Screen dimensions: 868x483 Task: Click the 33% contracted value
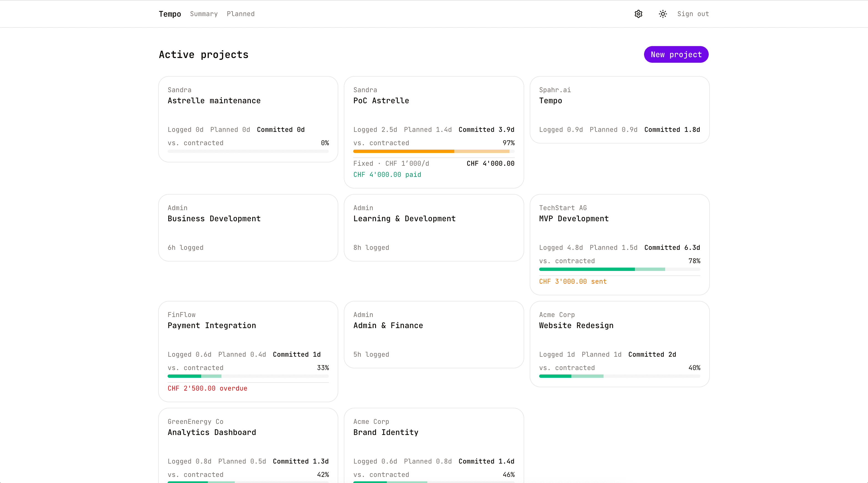pos(323,368)
